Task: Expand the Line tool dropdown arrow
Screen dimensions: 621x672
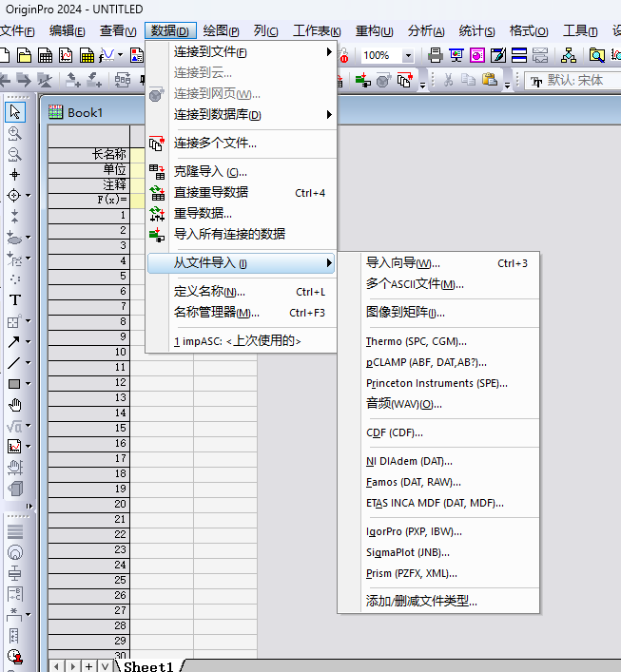Action: pyautogui.click(x=28, y=362)
